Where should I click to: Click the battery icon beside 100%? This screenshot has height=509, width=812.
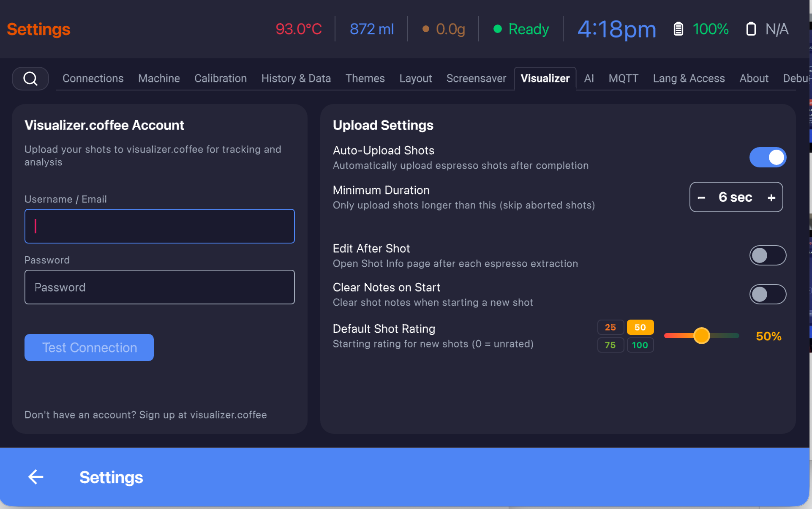click(678, 29)
